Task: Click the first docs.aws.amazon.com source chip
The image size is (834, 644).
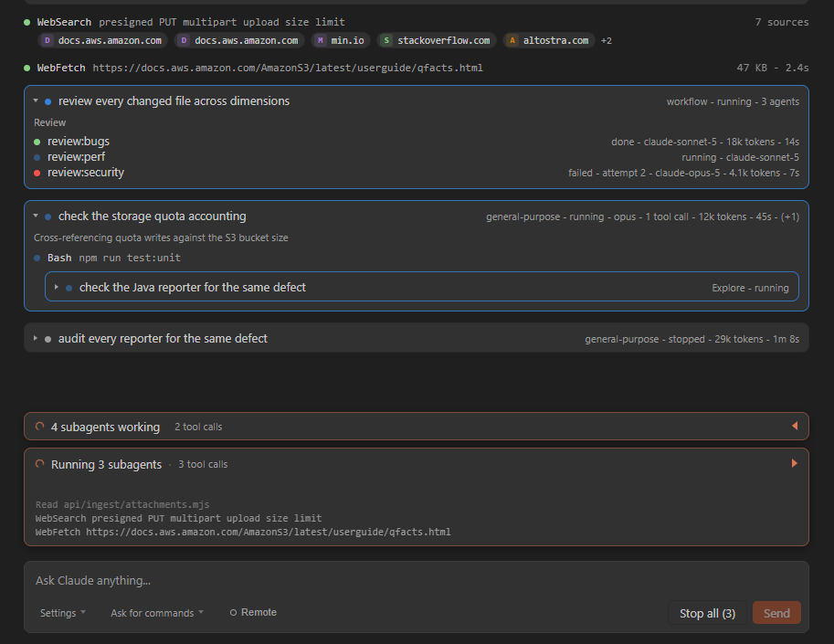Action: tap(102, 40)
